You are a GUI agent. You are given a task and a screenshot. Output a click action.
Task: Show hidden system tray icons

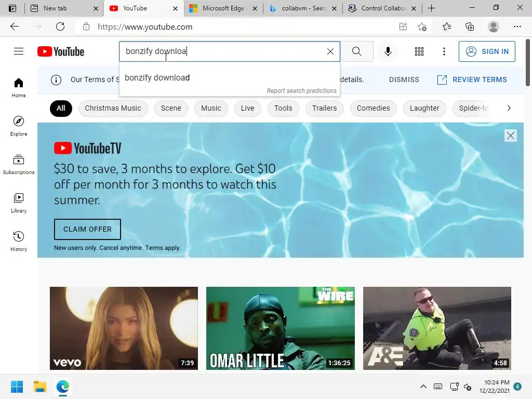[x=423, y=387]
